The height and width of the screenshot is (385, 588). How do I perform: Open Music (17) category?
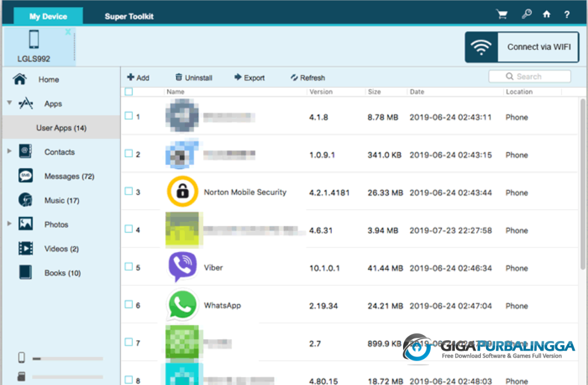(62, 200)
